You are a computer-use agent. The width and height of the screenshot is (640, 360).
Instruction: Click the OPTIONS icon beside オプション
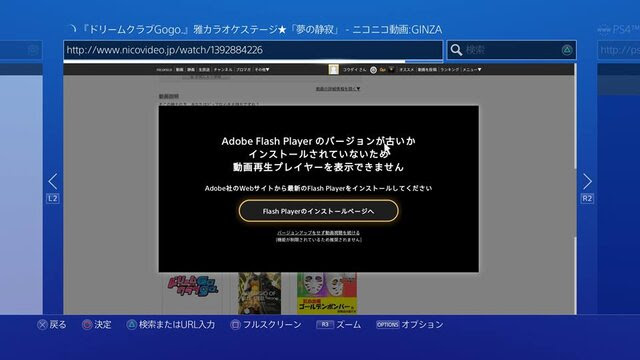tap(387, 324)
